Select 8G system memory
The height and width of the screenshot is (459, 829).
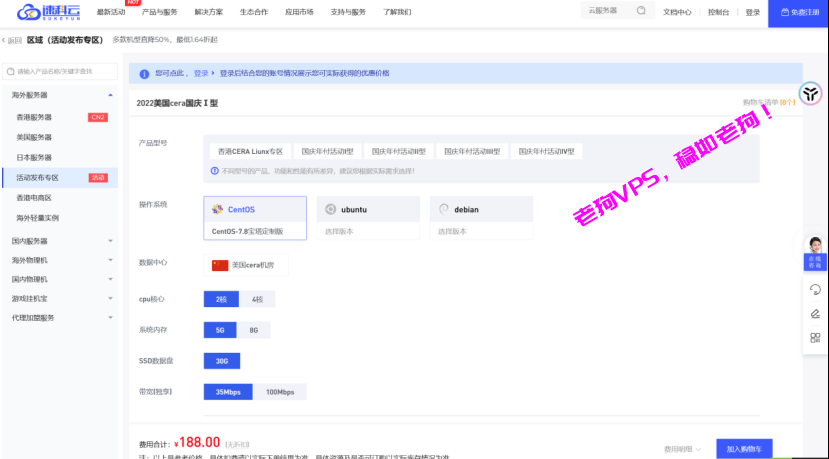[254, 330]
